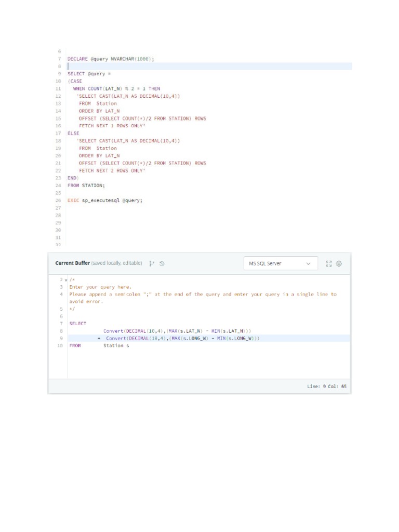Click the highlighted line 9 Convert statement
The width and height of the screenshot is (399, 532).
182,338
